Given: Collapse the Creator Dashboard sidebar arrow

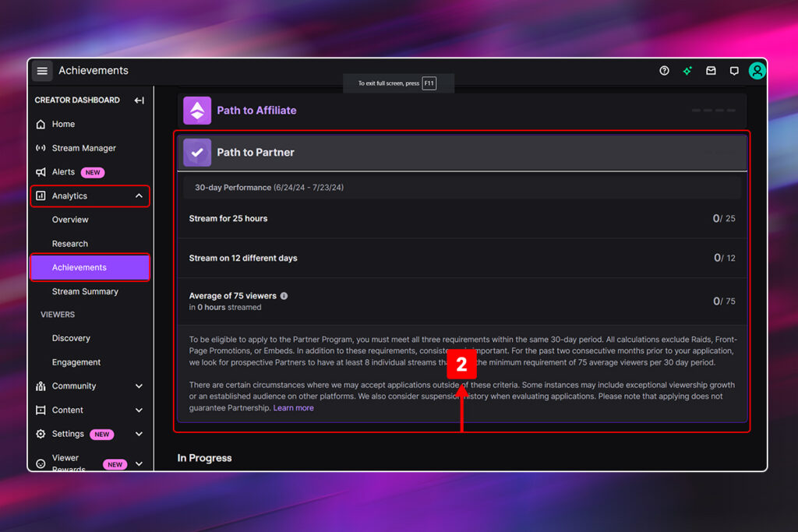Looking at the screenshot, I should click(139, 100).
